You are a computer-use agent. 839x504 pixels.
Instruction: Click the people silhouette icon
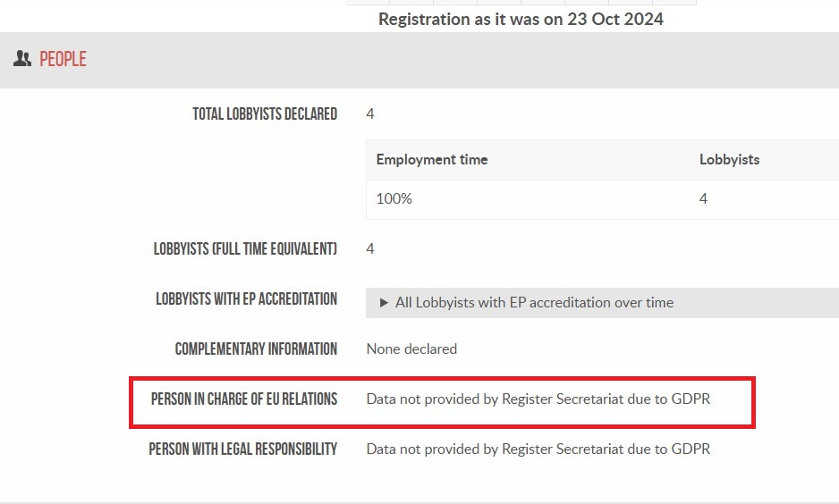pyautogui.click(x=22, y=59)
